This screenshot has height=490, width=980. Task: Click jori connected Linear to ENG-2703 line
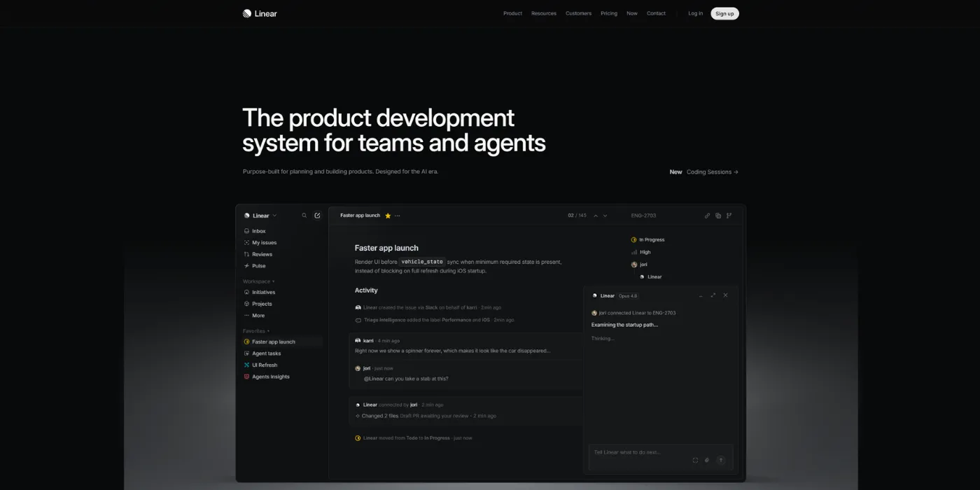[x=633, y=313]
